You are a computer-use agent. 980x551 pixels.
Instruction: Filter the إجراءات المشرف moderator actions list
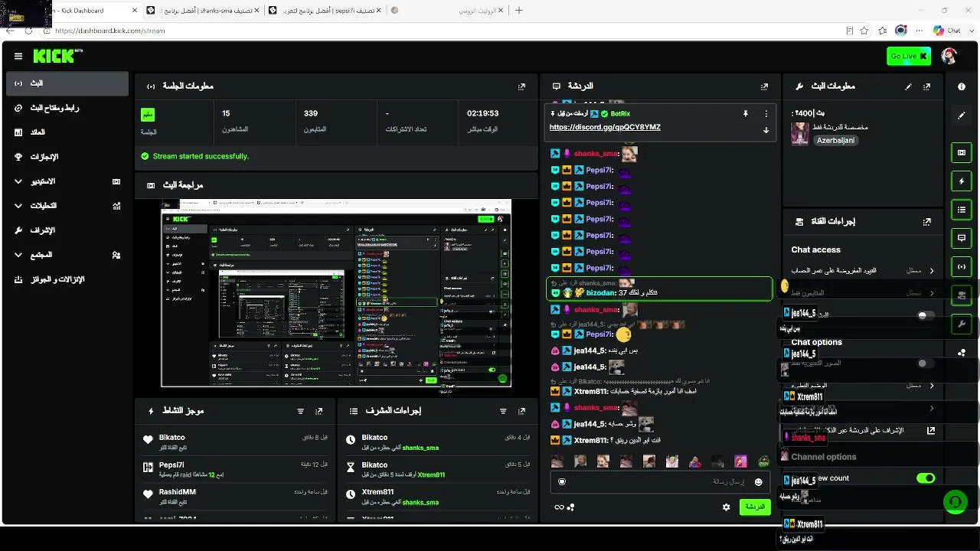click(503, 411)
